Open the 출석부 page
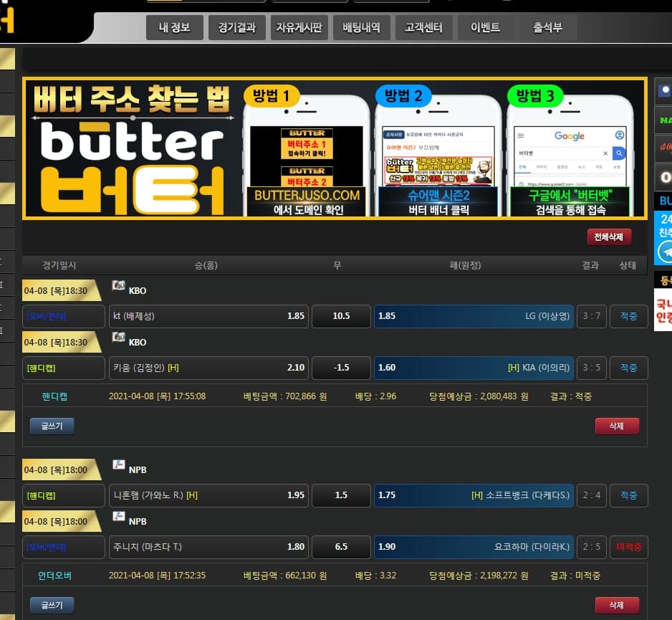 tap(547, 29)
